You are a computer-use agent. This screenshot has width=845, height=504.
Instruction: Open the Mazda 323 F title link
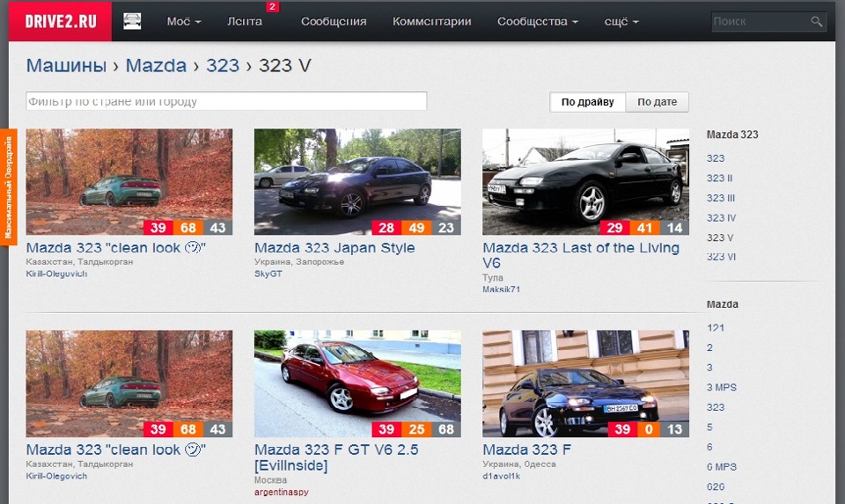(x=526, y=449)
